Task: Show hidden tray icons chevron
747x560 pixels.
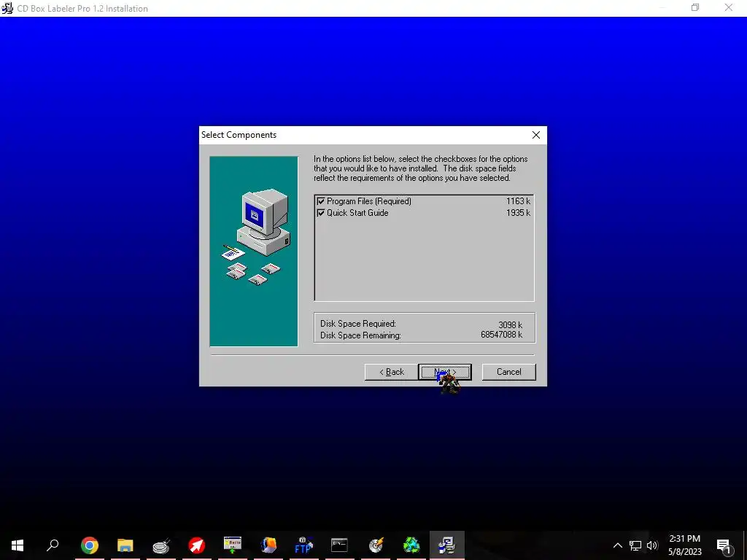Action: coord(617,545)
